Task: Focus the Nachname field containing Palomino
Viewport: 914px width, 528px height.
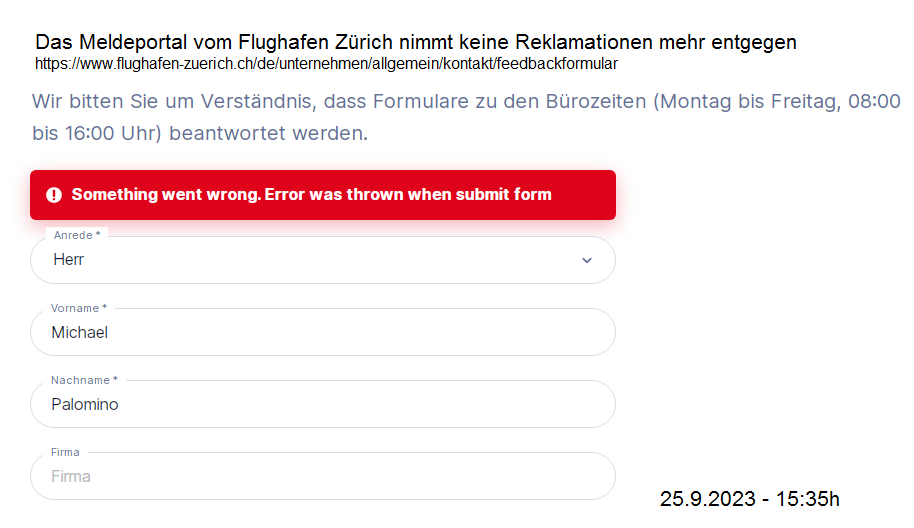Action: point(300,404)
